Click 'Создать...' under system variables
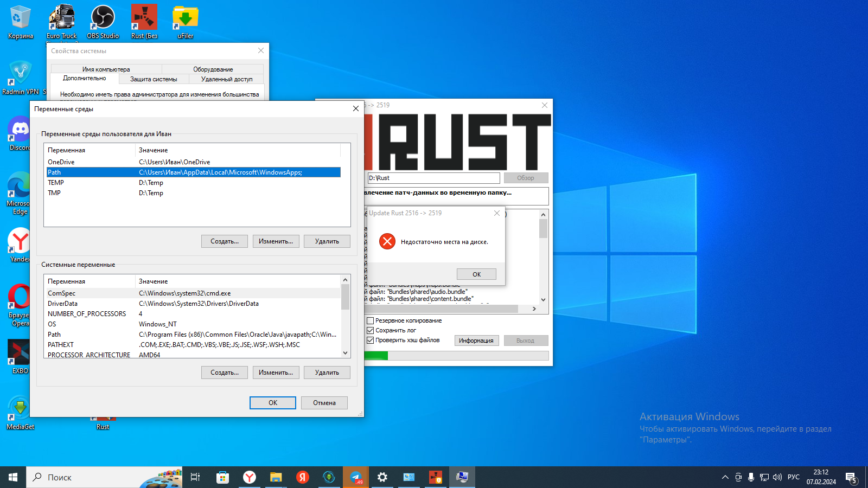The height and width of the screenshot is (488, 868). [x=225, y=373]
